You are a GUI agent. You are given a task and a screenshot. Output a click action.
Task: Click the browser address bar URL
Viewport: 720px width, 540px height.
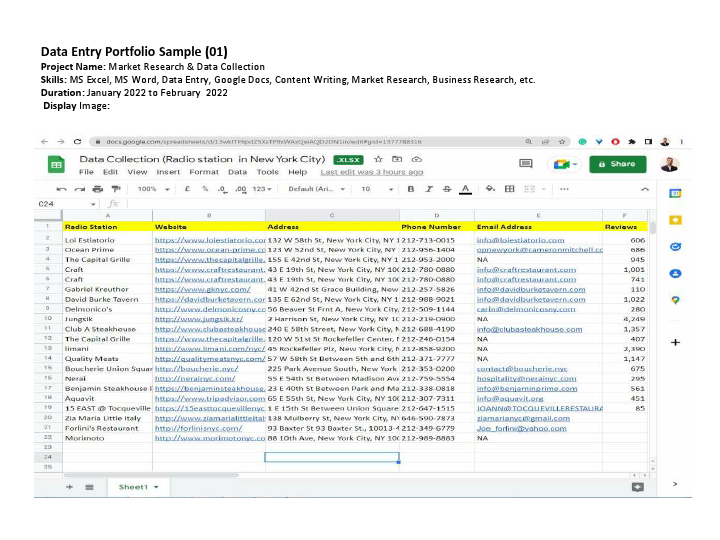(x=264, y=142)
